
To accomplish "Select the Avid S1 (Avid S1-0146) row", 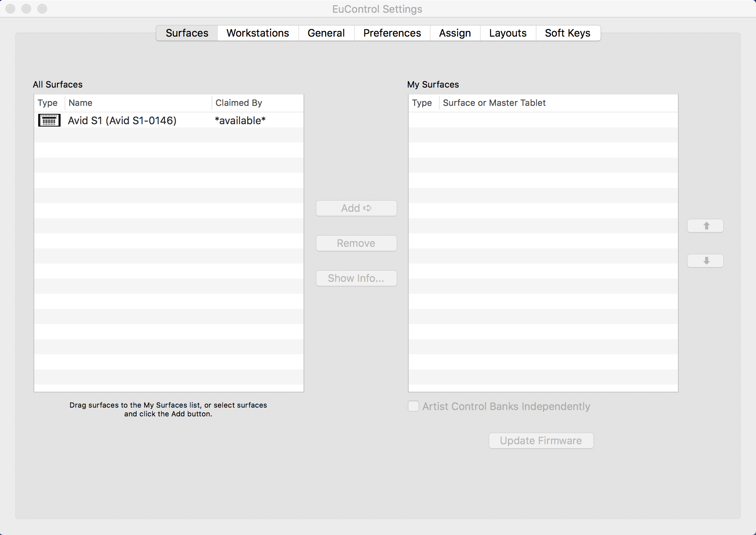I will click(x=169, y=120).
